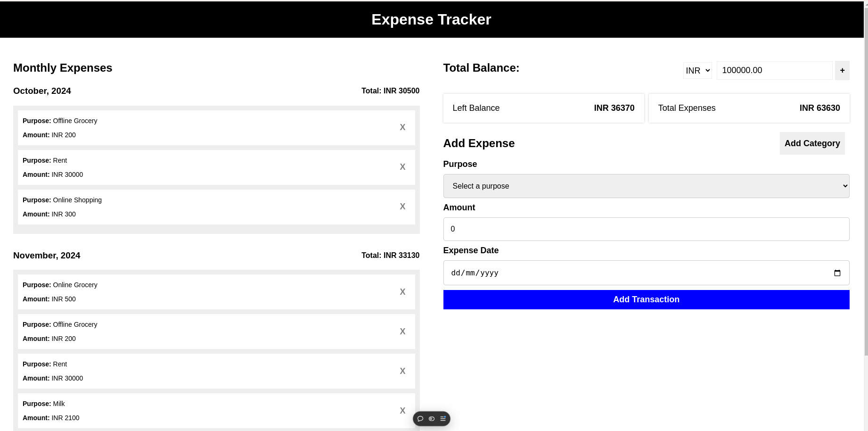868x431 pixels.
Task: Remove the October Rent expense entry
Action: click(402, 167)
